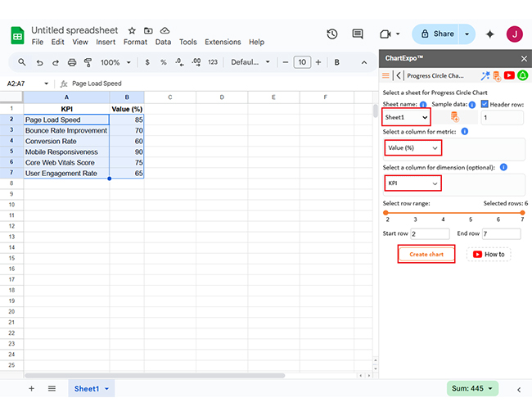Click the End row input field
Viewport: 532px width, 416px height.
pyautogui.click(x=502, y=234)
